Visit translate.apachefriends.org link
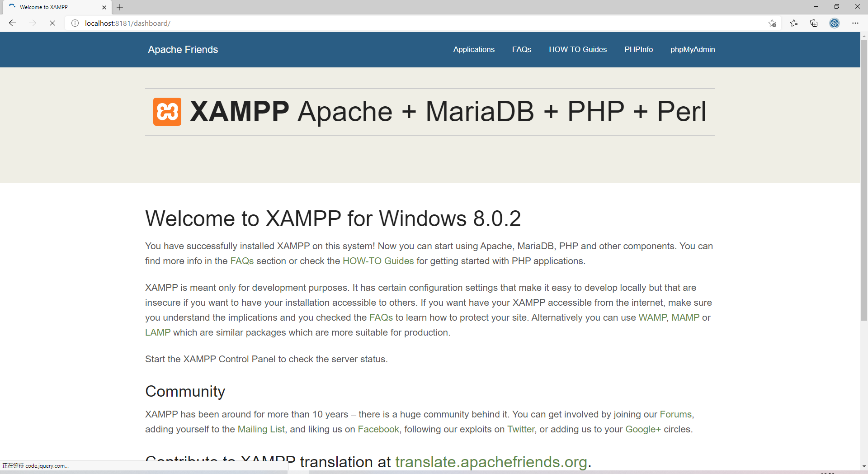The image size is (868, 474). (x=491, y=462)
